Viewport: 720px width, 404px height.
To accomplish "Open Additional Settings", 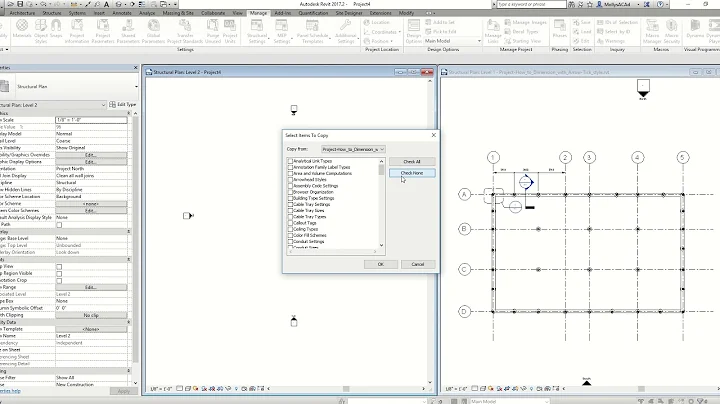I will pyautogui.click(x=345, y=30).
